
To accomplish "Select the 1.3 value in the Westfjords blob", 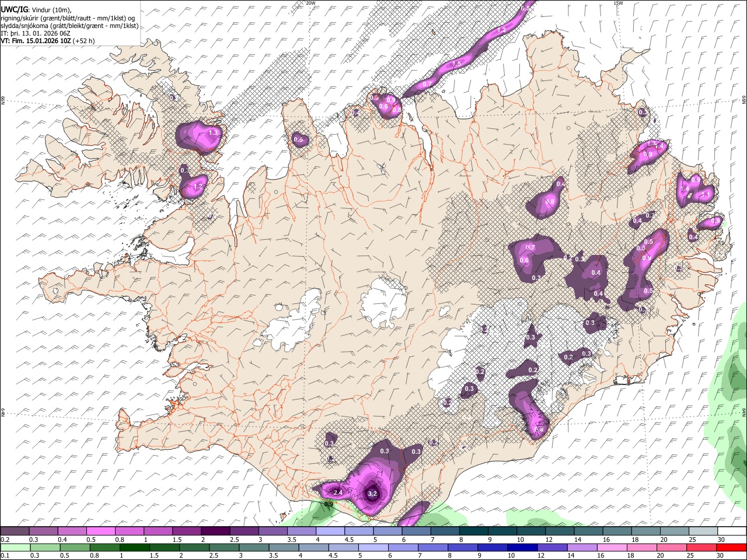I will coord(213,132).
